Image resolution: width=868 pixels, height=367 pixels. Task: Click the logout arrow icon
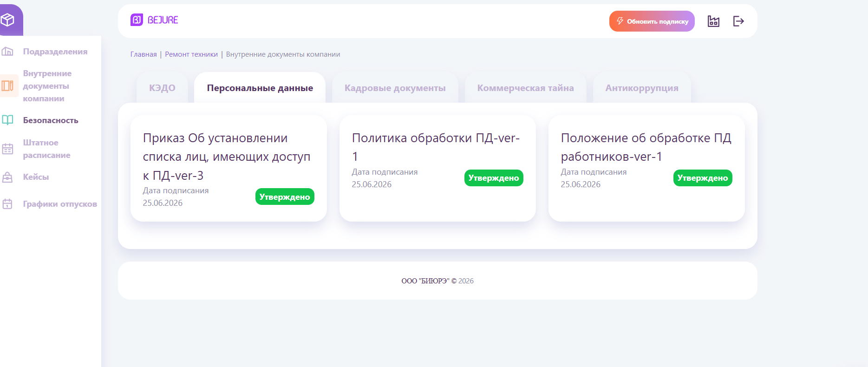coord(738,21)
